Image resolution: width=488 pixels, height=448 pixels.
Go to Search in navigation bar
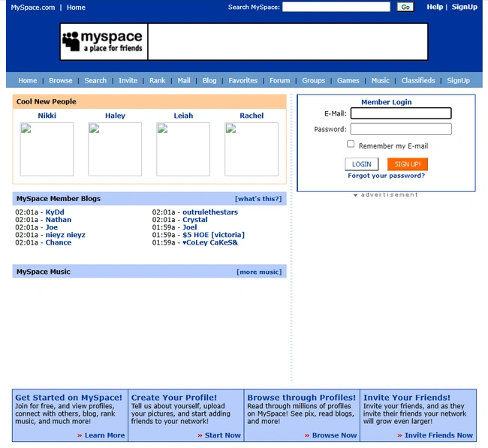95,80
